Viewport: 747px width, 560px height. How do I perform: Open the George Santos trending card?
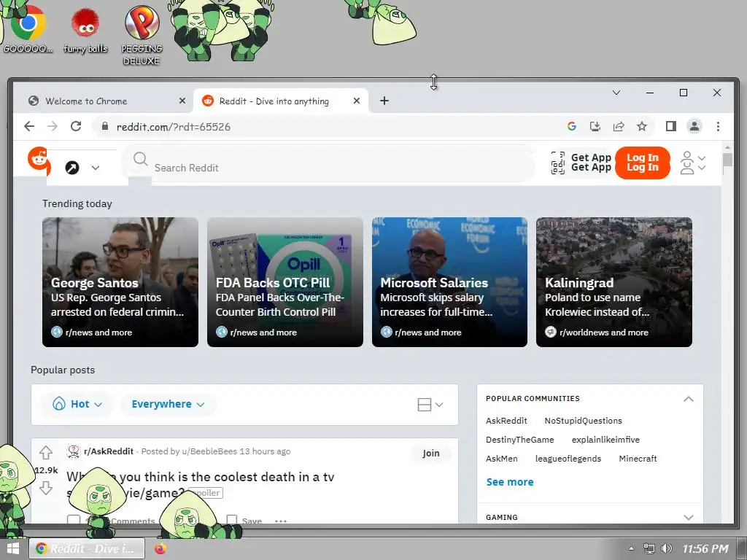120,282
